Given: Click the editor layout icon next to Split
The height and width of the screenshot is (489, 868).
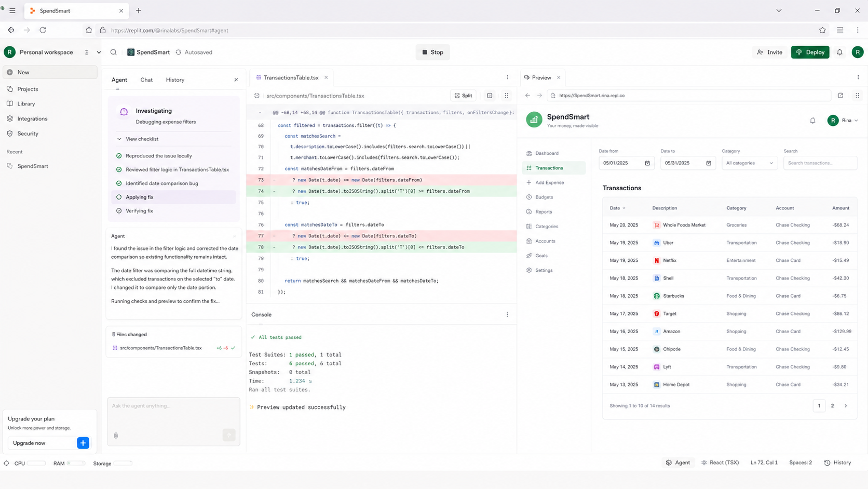Looking at the screenshot, I should [x=490, y=96].
